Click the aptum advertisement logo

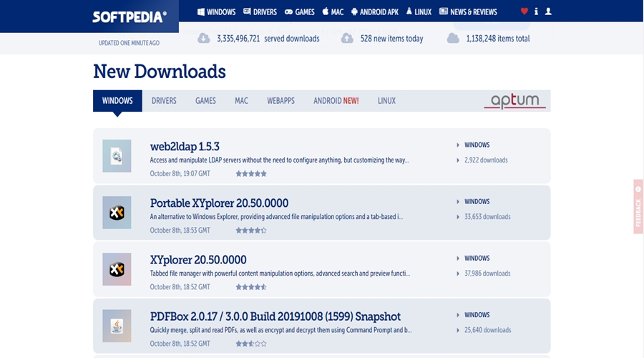pos(514,101)
